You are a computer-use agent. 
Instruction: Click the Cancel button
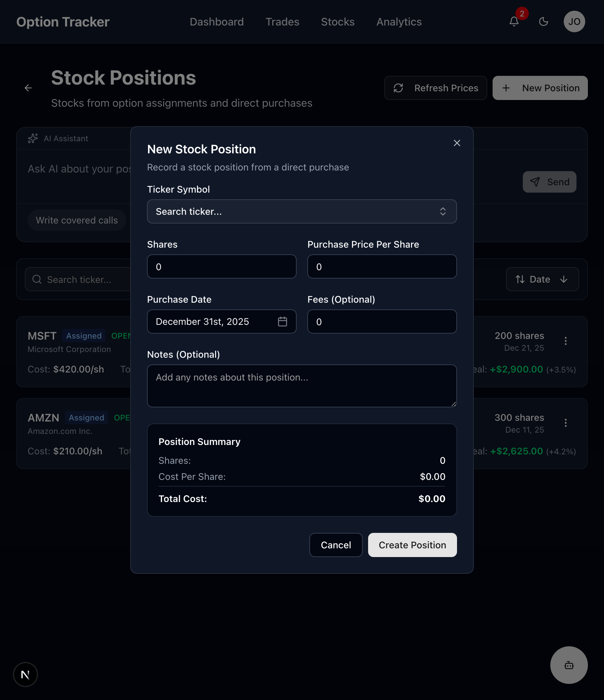tap(336, 545)
